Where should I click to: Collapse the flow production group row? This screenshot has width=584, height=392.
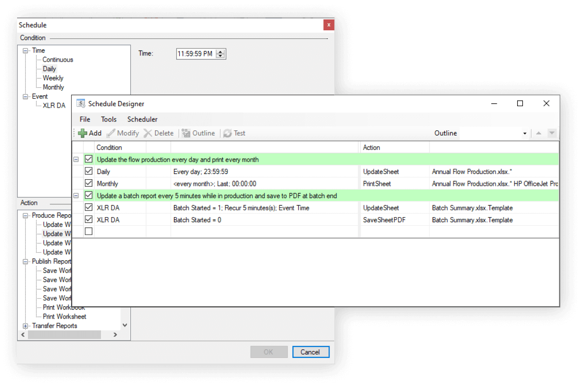[76, 160]
